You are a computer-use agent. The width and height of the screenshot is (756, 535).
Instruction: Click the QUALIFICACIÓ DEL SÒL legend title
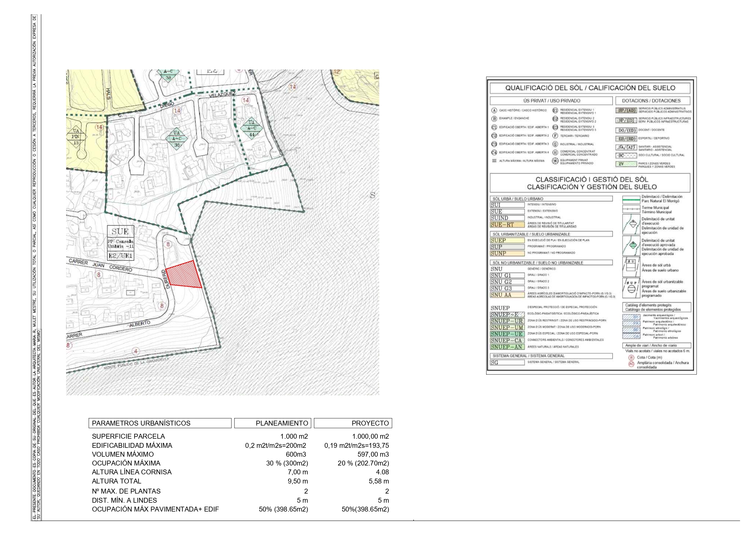coord(590,88)
